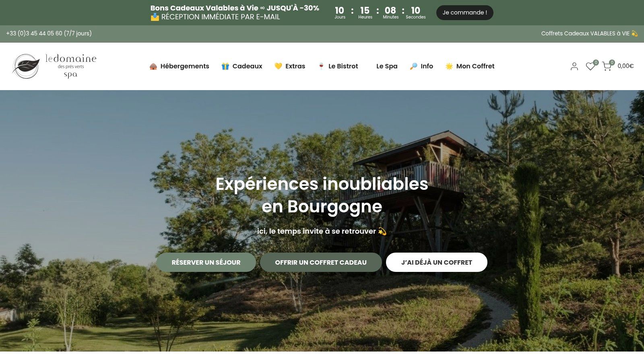Click the 0,00€ cart total
This screenshot has height=362, width=644.
625,66
